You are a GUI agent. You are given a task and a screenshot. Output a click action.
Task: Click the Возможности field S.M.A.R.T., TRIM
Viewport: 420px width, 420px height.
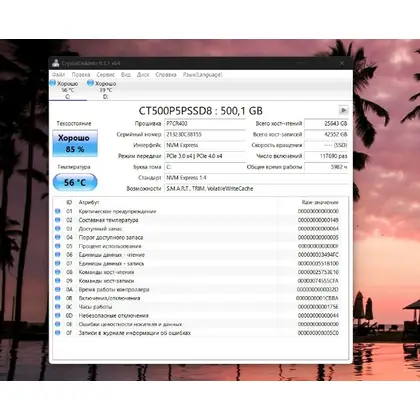click(257, 189)
